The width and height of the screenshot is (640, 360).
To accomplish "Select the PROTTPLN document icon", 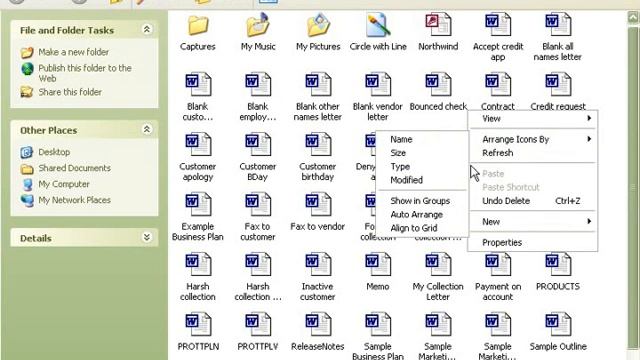I will tap(198, 324).
